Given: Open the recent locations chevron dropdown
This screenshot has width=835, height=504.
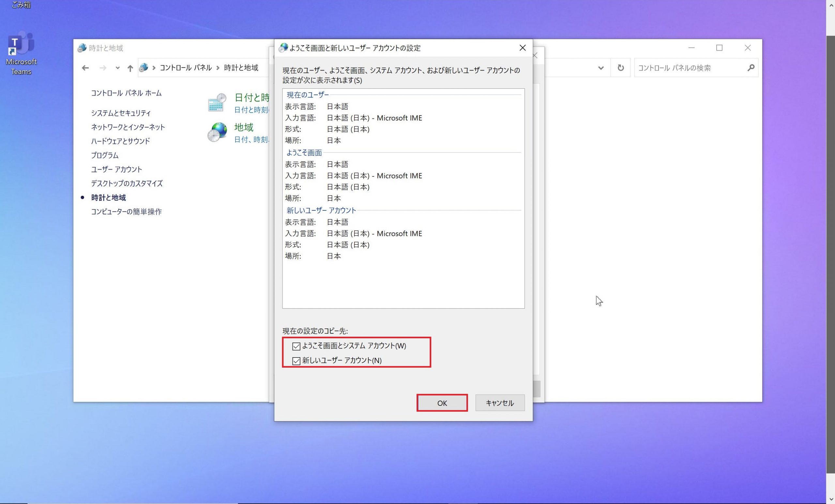Looking at the screenshot, I should point(118,68).
